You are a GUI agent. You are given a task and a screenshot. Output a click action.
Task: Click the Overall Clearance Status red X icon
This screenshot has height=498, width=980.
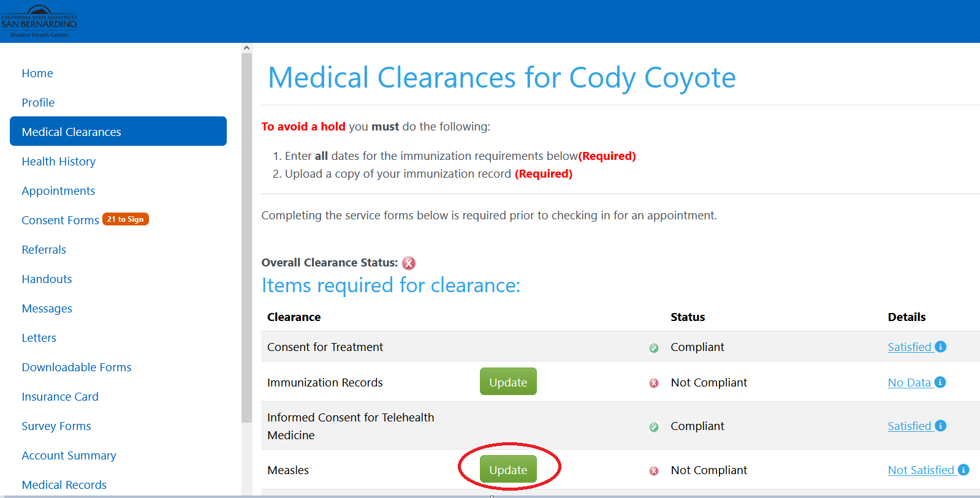coord(409,263)
